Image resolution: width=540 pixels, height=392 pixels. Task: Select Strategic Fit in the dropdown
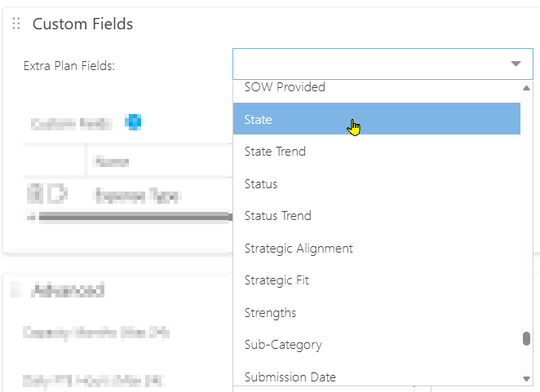[x=277, y=280]
